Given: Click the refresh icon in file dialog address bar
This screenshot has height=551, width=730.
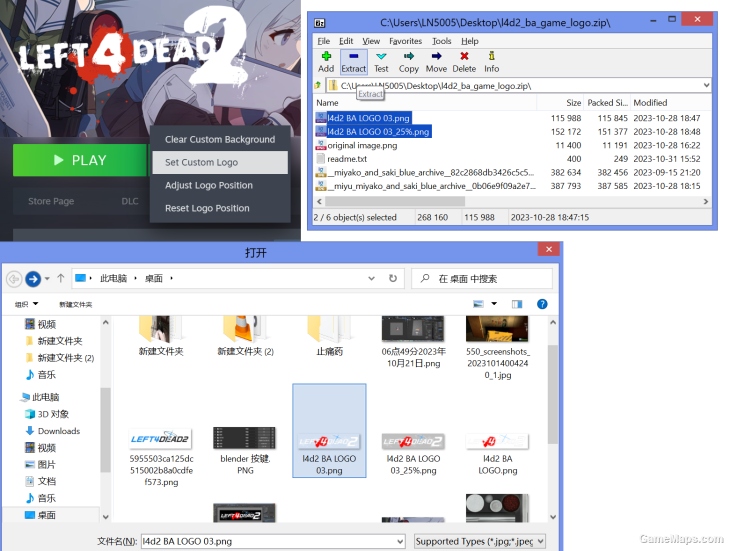Looking at the screenshot, I should click(x=393, y=278).
